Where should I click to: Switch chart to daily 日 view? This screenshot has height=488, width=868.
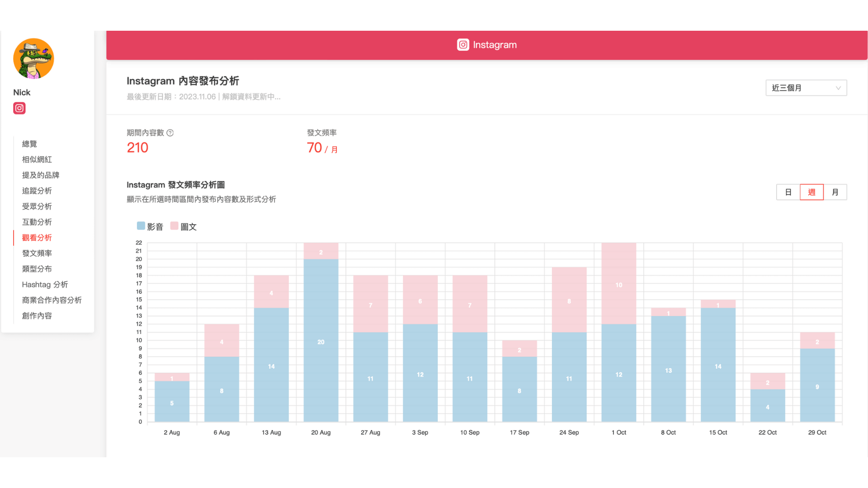[788, 192]
